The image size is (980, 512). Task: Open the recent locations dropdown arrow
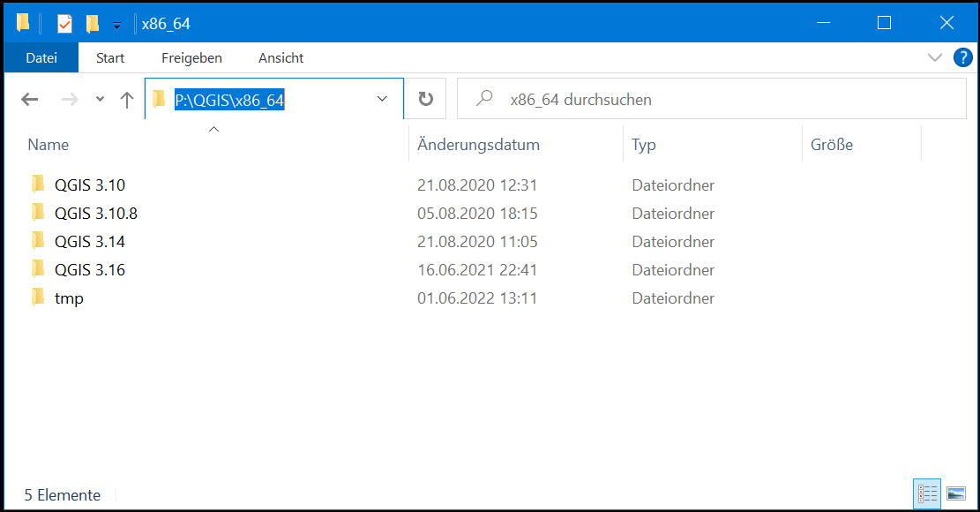[x=100, y=100]
